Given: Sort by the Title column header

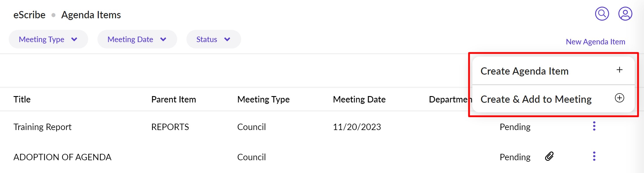Looking at the screenshot, I should pos(22,100).
